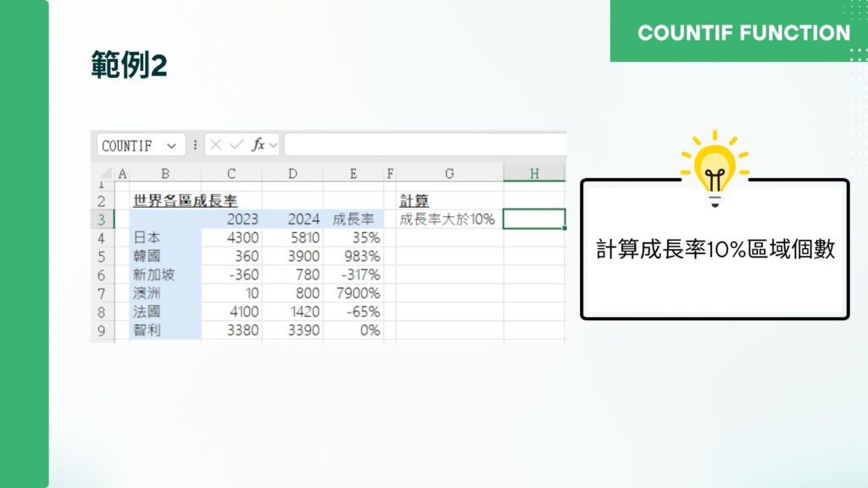Click the vertical dots handle beside Name Box
This screenshot has height=488, width=868.
click(x=195, y=145)
